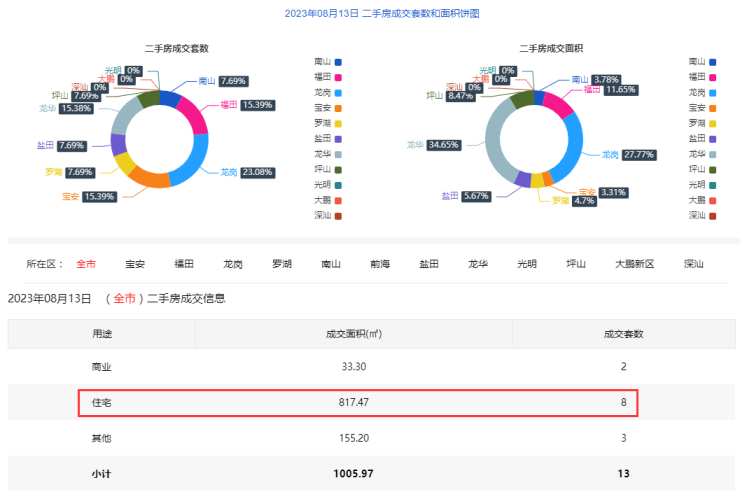Toggle 深汕 legend in left count chart
This screenshot has width=740, height=499.
[x=328, y=215]
